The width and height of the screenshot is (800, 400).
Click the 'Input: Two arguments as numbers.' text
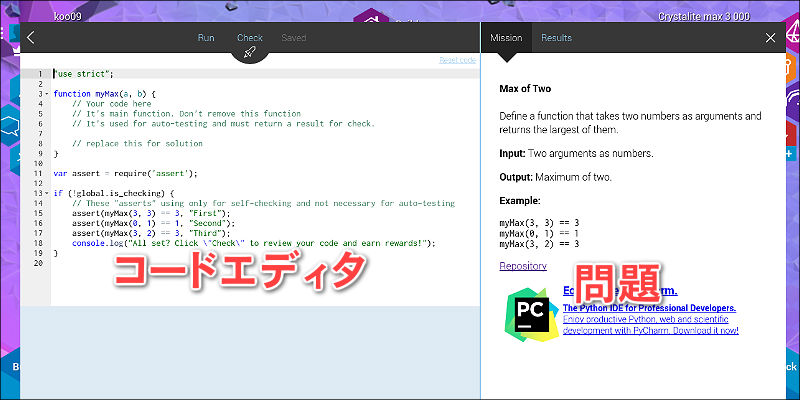click(x=577, y=153)
